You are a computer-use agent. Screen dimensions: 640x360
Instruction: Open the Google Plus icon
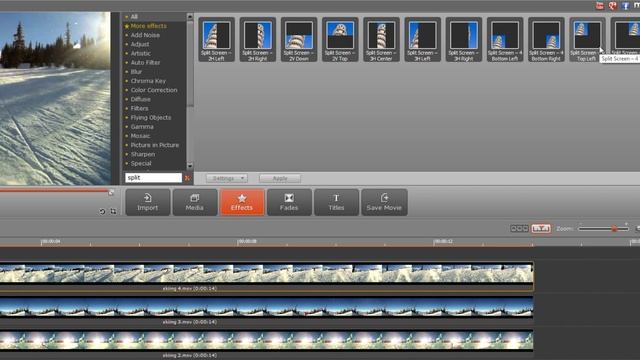coord(612,5)
